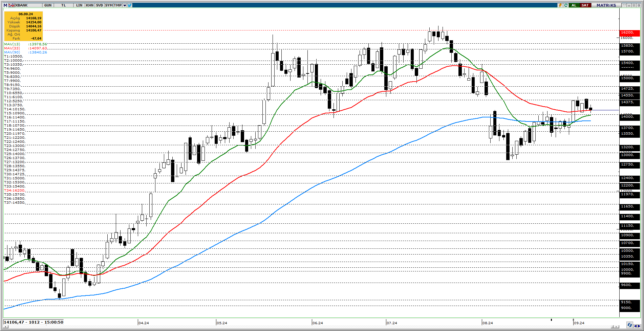Click the Twitter bird icon
644x331 pixels.
[x=130, y=5]
